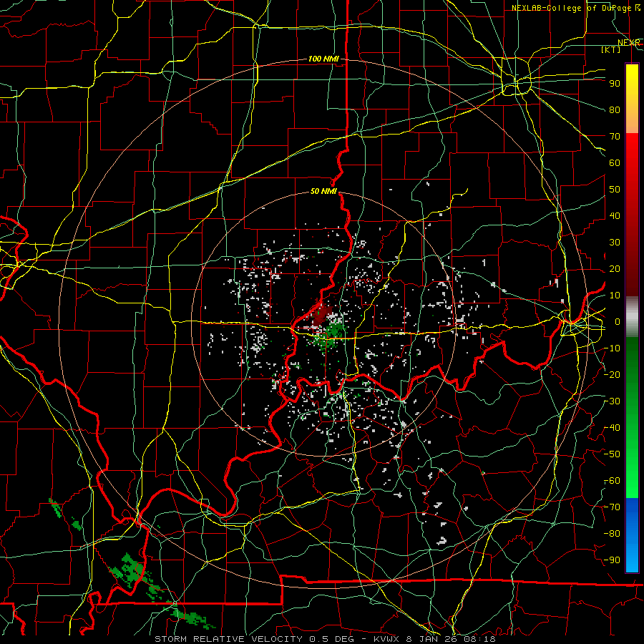
Task: Click the -10 knot scale label
Action: [x=613, y=348]
